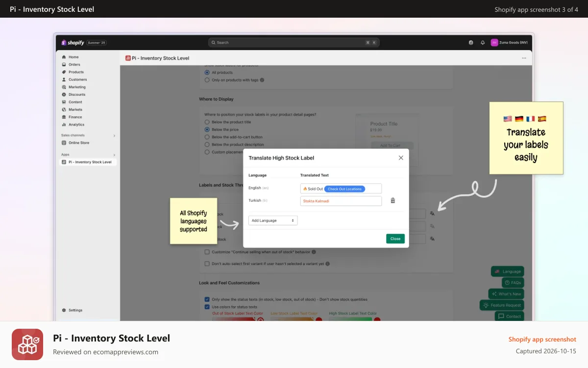Select Below the price position

click(x=207, y=130)
